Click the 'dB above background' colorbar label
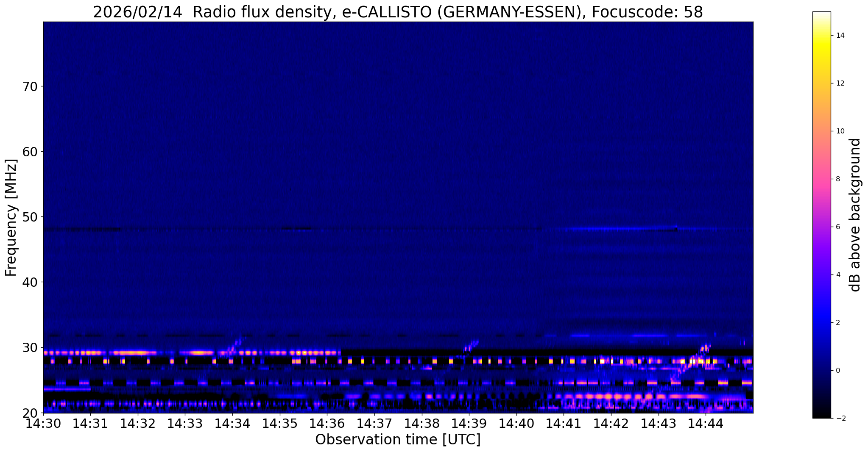The width and height of the screenshot is (868, 452). (855, 215)
